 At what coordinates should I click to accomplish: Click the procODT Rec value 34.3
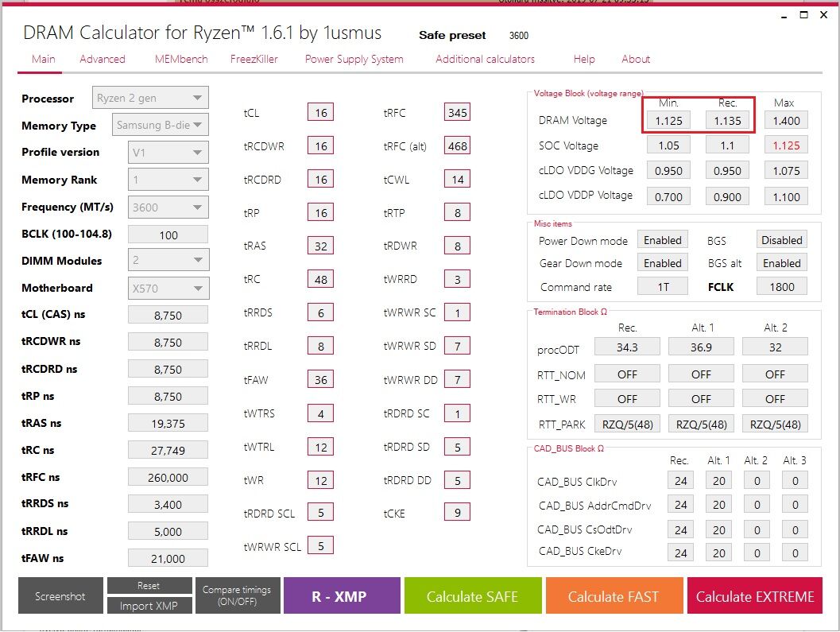[x=627, y=347]
